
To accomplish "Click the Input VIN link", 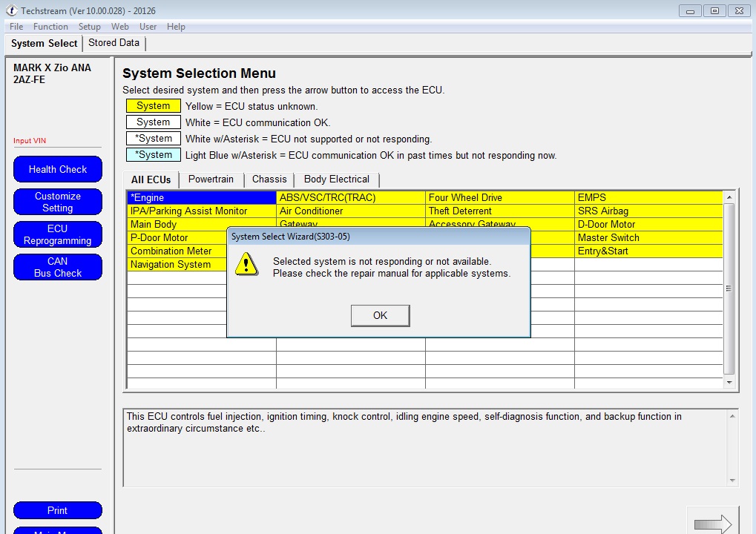I will pos(30,141).
